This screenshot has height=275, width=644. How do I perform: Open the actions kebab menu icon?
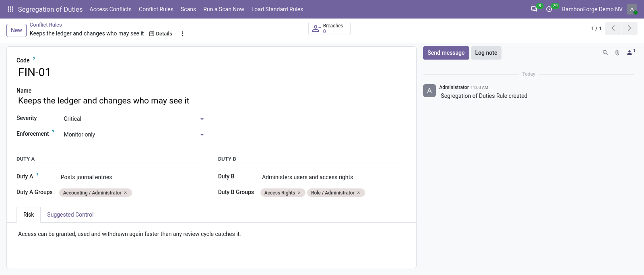[x=182, y=34]
